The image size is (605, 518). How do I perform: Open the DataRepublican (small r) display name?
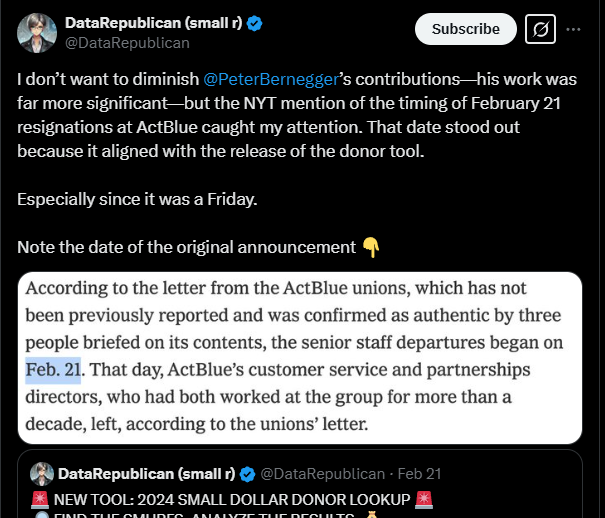pyautogui.click(x=154, y=23)
